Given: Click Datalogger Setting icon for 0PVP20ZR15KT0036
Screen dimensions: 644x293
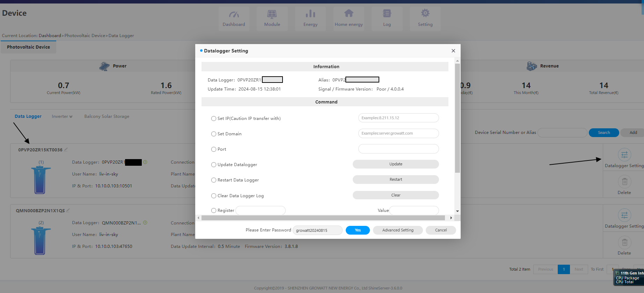Looking at the screenshot, I should [x=624, y=155].
